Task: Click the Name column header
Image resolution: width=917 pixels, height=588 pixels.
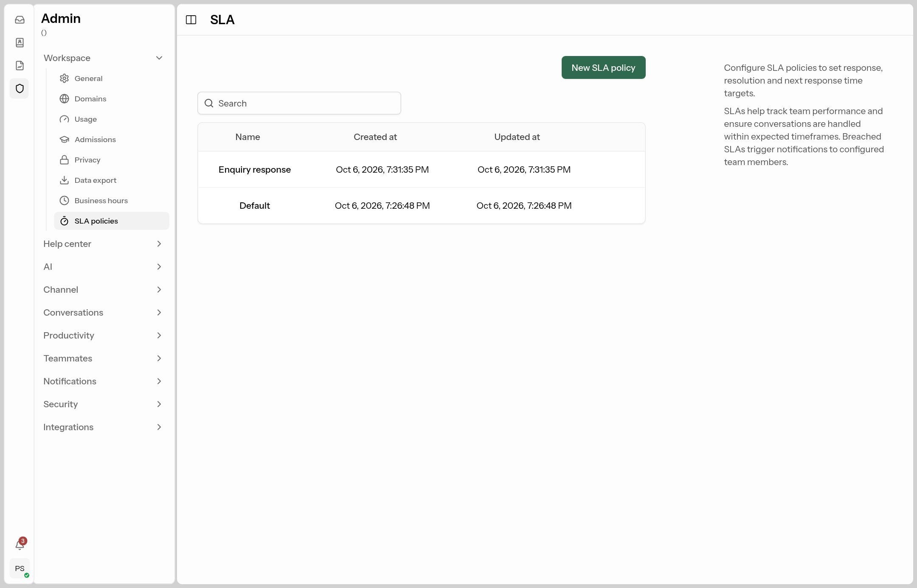Action: coord(248,137)
